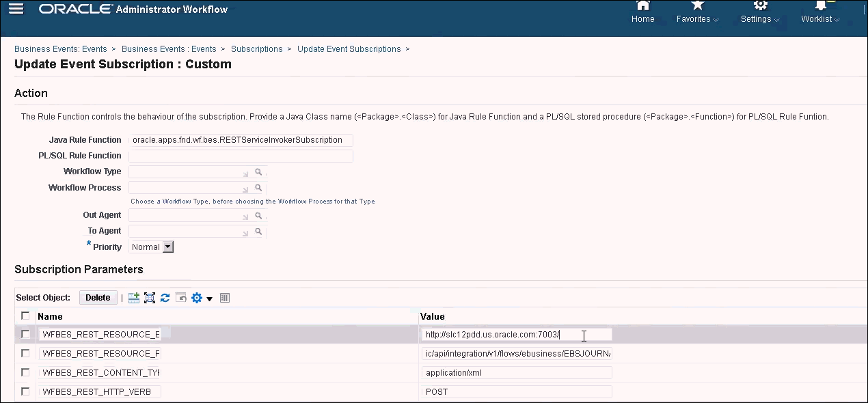
Task: Go to Subscriptions breadcrumb
Action: click(257, 49)
